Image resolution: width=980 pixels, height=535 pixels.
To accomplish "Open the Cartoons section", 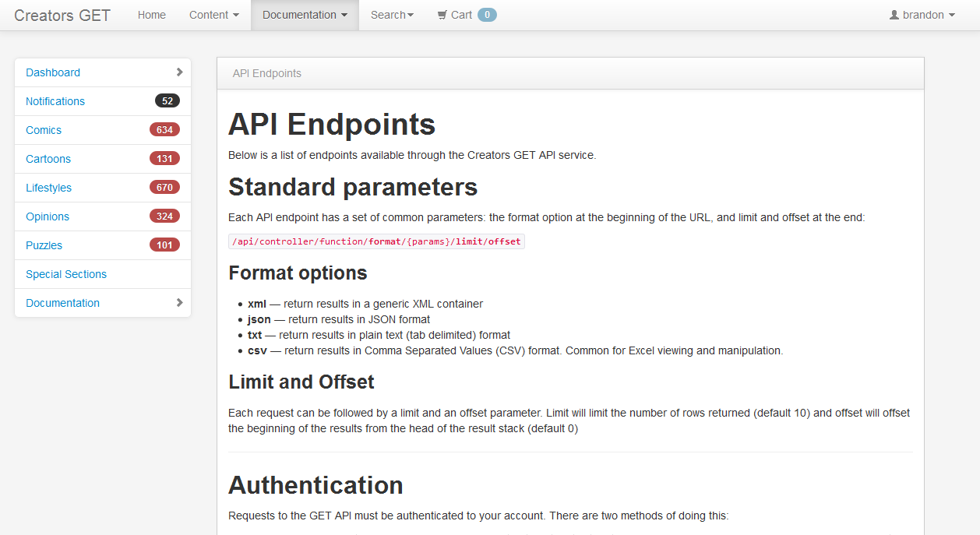I will click(103, 159).
